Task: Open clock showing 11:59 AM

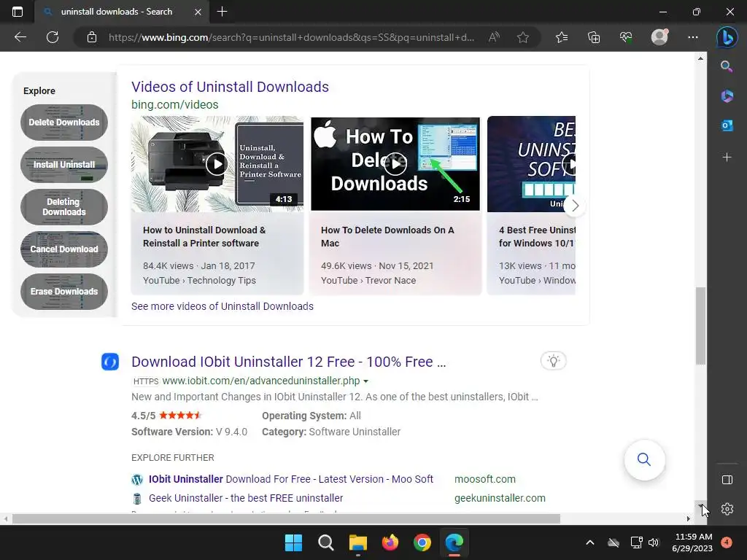Action: point(694,542)
